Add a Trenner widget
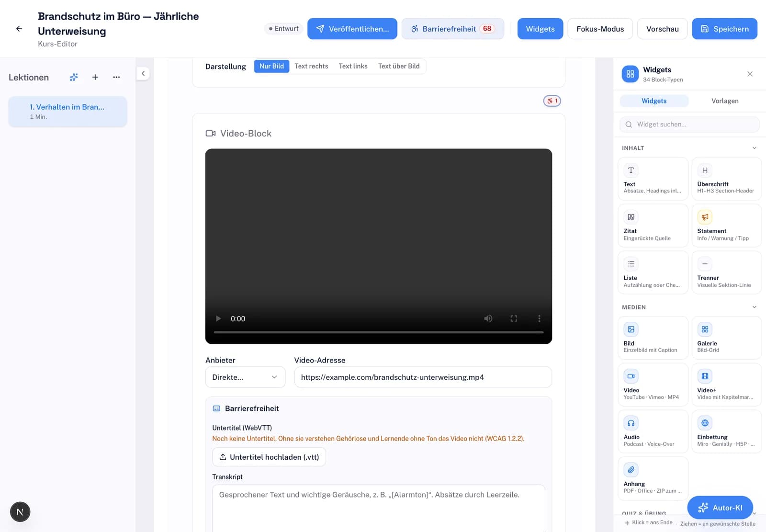766x532 pixels. point(726,272)
